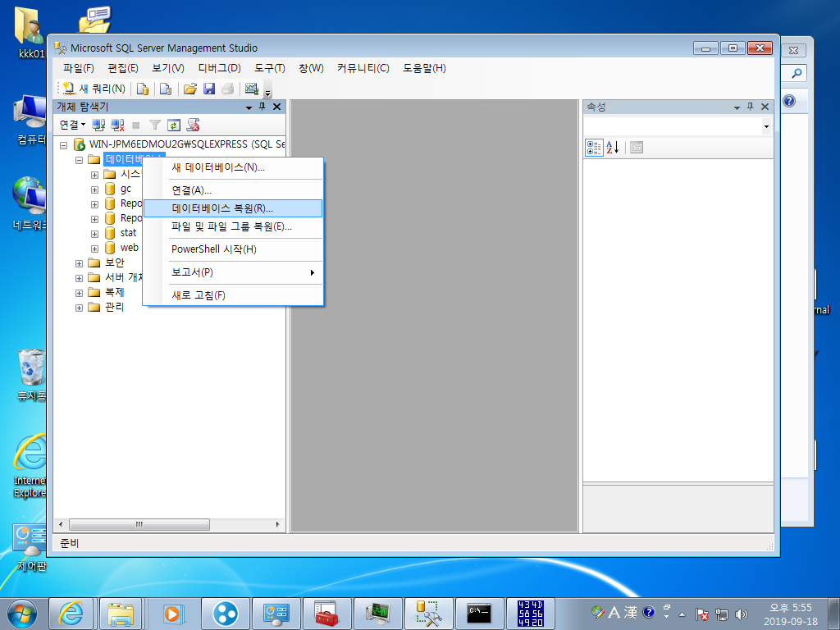Click the Filter funnel icon in Object Explorer
Screen dimensions: 840x630
click(x=155, y=126)
